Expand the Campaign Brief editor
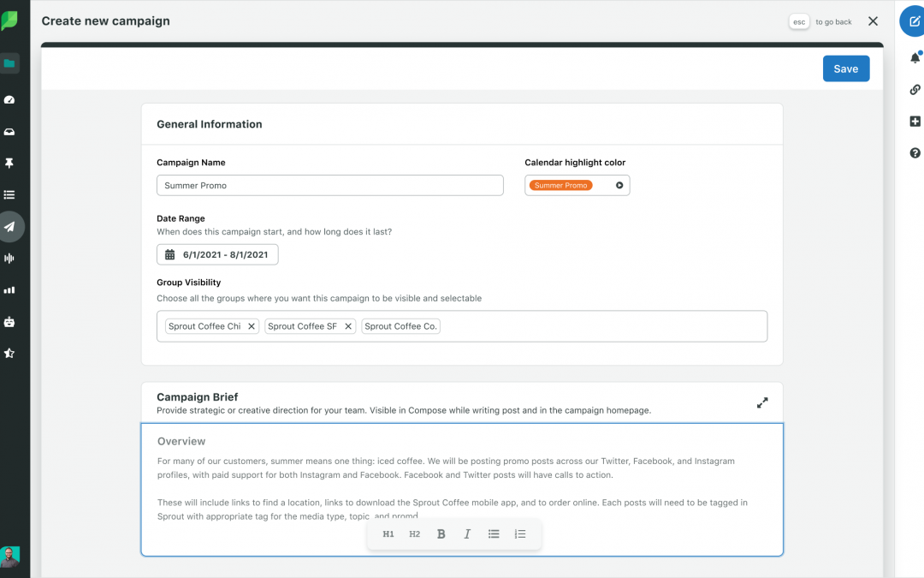Viewport: 924px width, 578px height. [762, 402]
